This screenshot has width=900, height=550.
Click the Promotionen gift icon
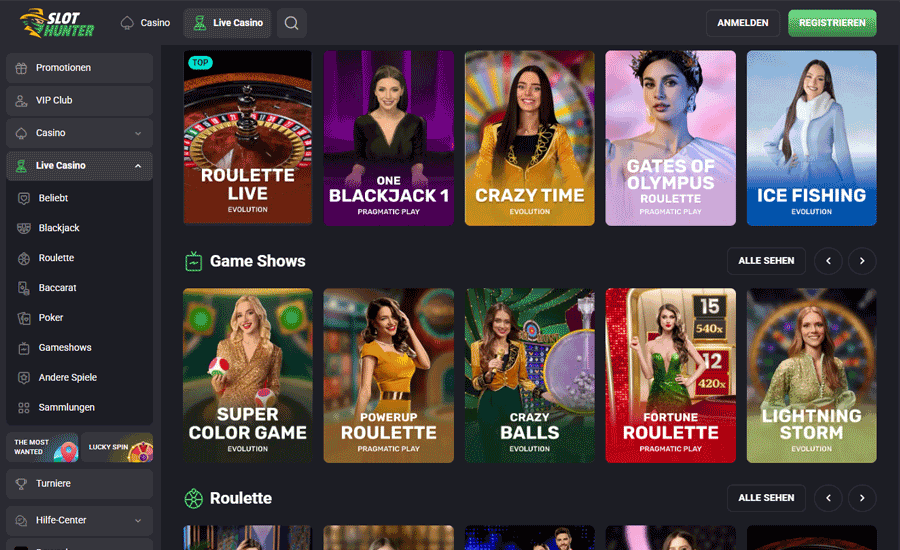(x=21, y=68)
